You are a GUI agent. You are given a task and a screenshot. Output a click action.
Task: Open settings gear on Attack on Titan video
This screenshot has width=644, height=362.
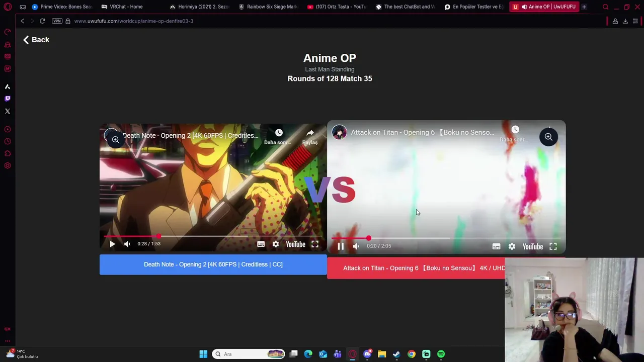[512, 246]
